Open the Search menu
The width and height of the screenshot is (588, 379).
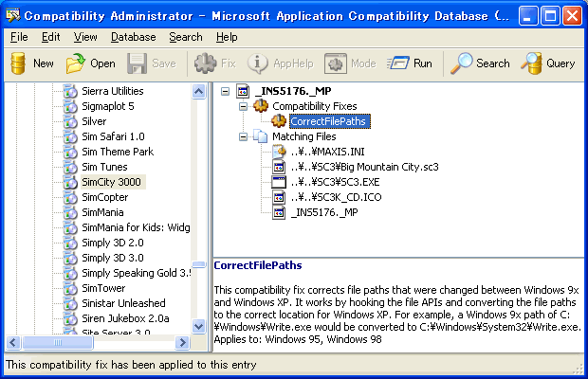coord(186,37)
